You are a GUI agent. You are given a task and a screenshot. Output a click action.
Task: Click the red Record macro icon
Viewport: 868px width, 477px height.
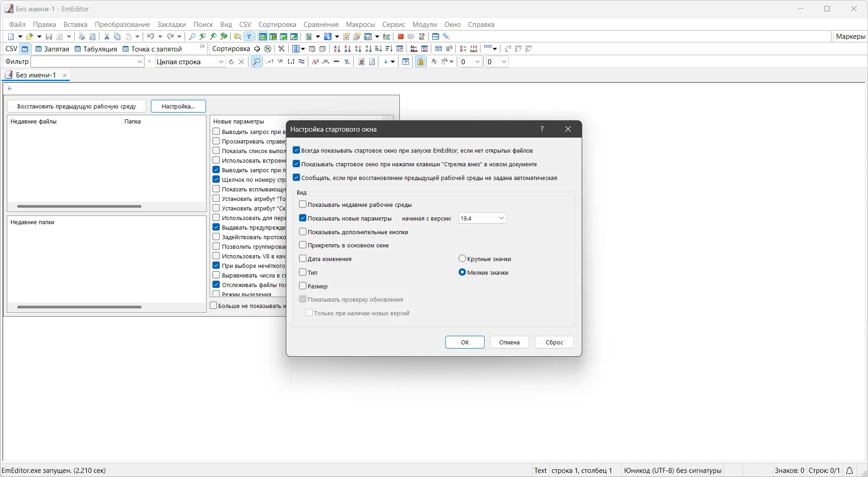click(401, 36)
